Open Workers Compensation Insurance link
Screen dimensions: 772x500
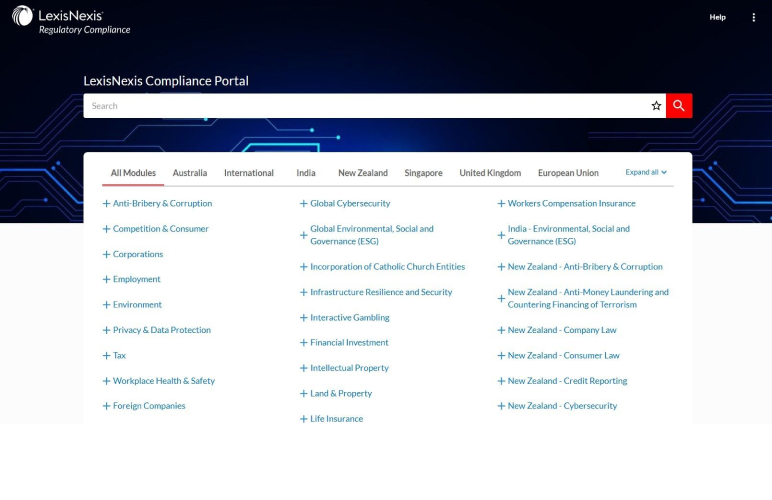pos(572,203)
